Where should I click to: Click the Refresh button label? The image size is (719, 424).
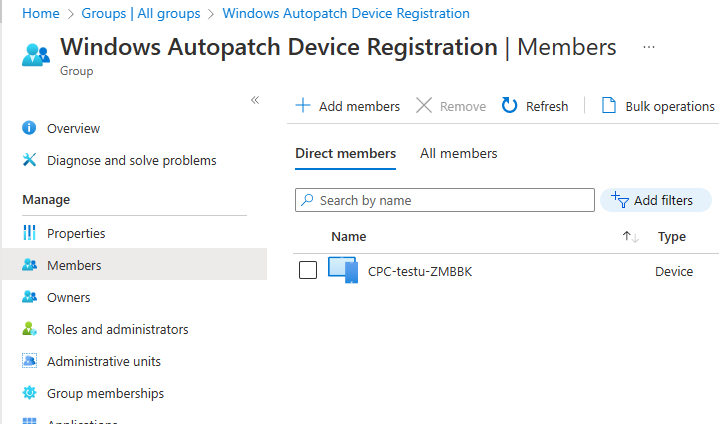click(547, 106)
